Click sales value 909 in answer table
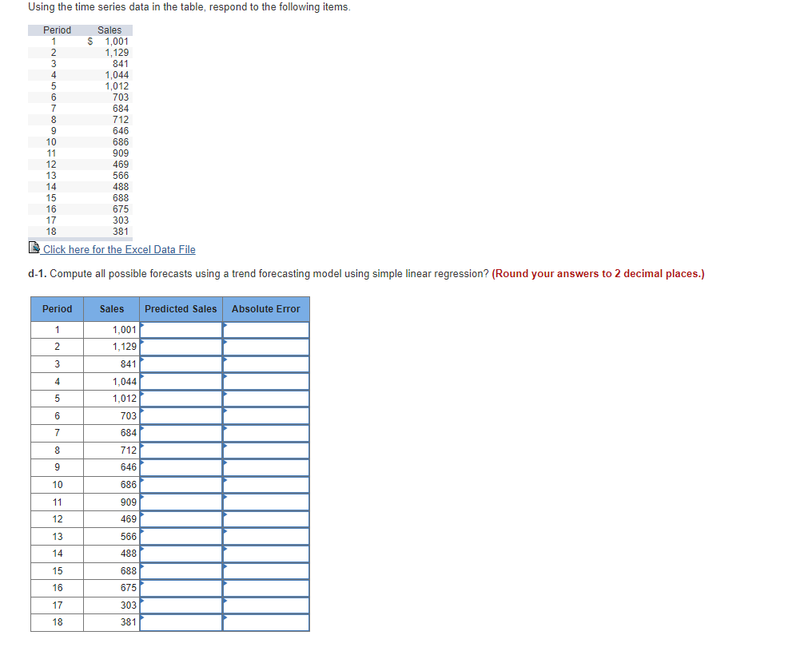This screenshot has height=659, width=812. pos(129,502)
